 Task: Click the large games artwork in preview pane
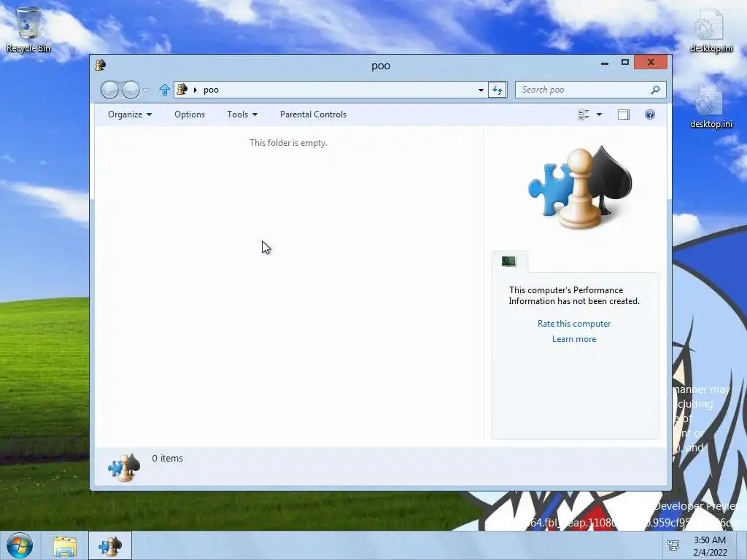click(580, 187)
